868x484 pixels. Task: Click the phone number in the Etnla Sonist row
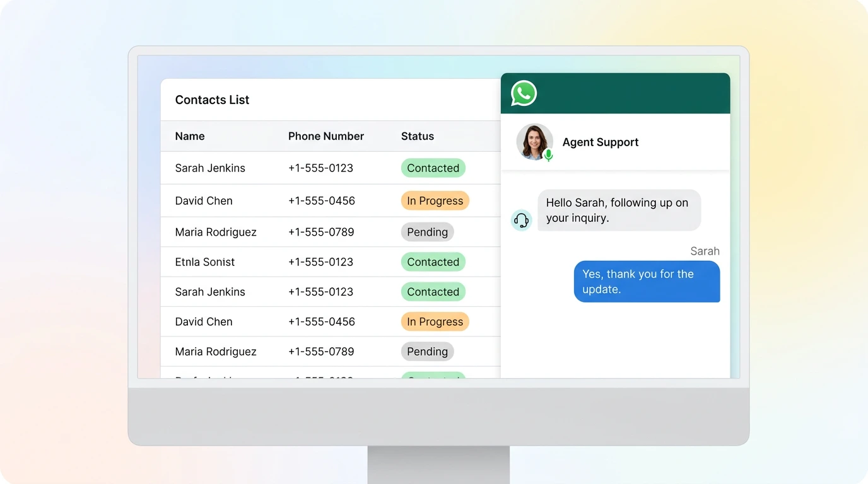pos(320,262)
